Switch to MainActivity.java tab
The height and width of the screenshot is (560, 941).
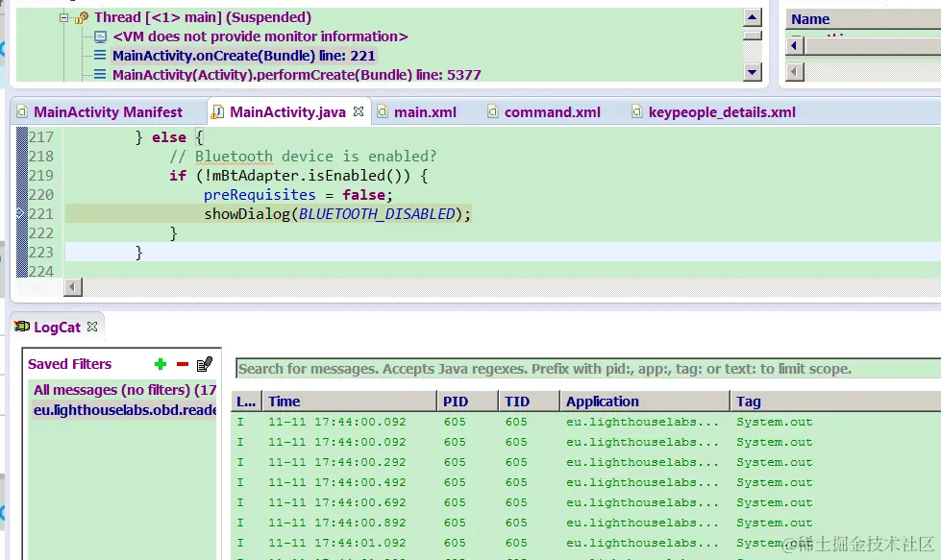tap(287, 112)
